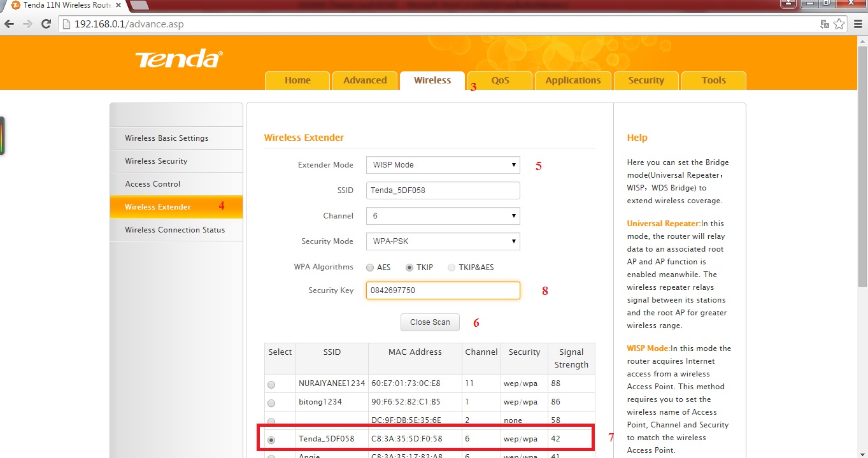Select the TKIP algorithm radio button
This screenshot has width=868, height=458.
click(x=409, y=268)
